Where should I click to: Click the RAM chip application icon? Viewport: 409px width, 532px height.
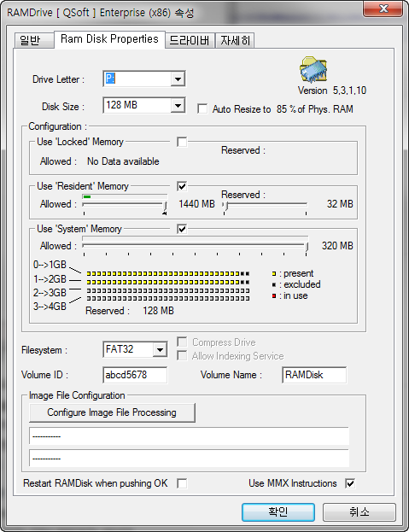tap(313, 70)
